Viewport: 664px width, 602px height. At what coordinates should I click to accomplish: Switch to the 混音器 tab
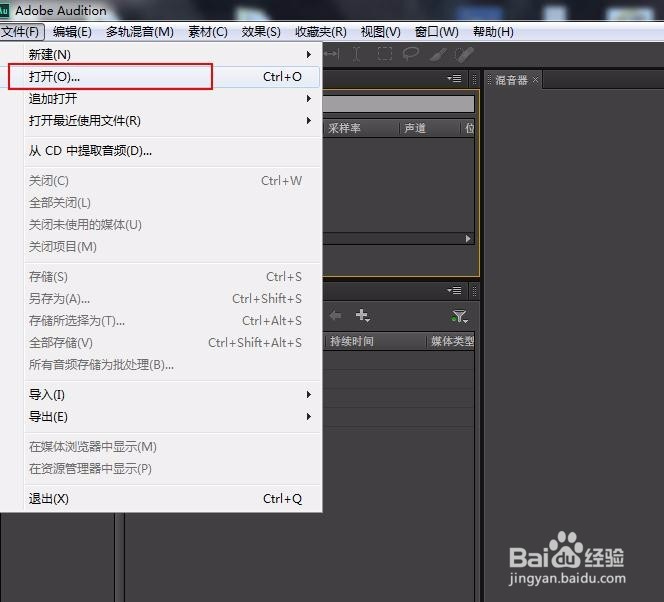click(511, 80)
